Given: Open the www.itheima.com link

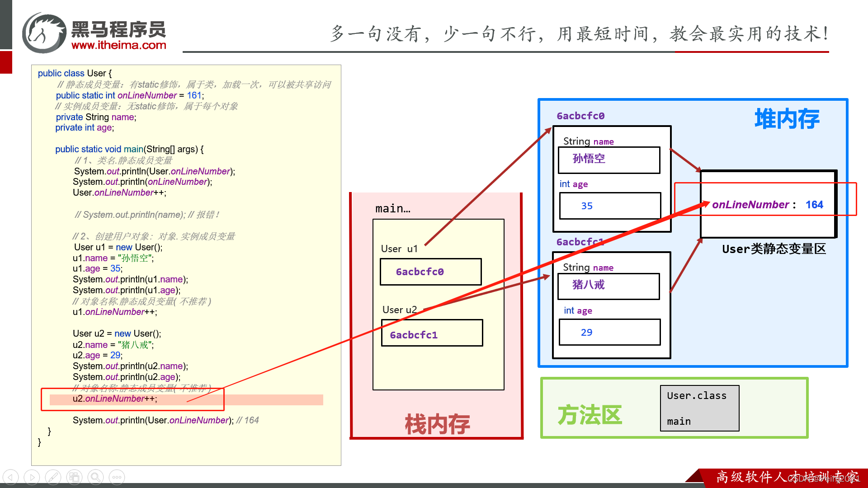Looking at the screenshot, I should 119,45.
